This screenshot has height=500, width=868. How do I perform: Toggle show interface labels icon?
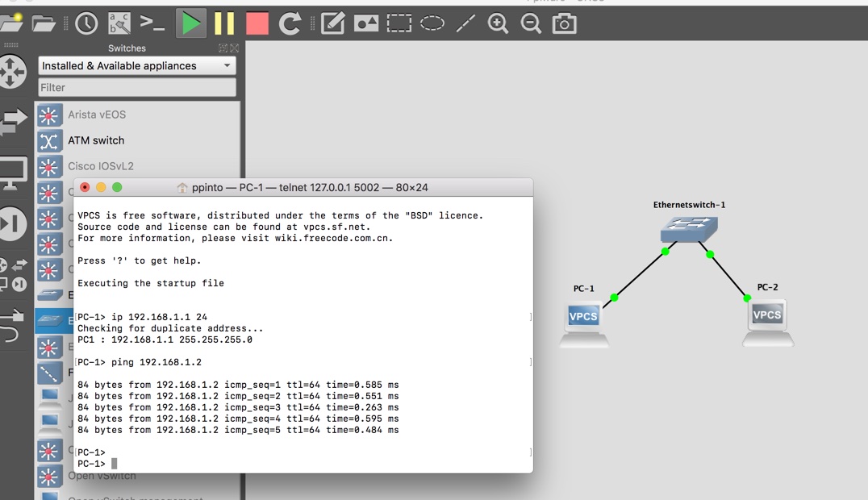click(119, 23)
